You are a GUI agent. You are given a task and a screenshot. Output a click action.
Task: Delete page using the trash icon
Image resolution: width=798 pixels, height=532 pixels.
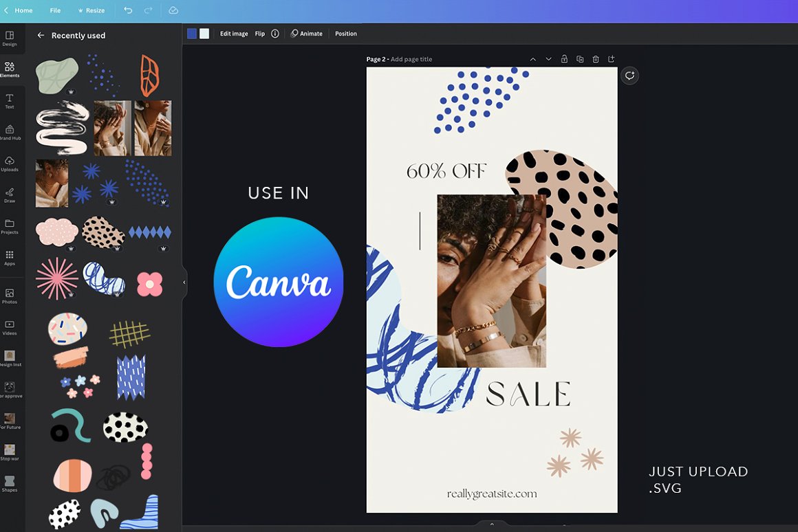[596, 59]
